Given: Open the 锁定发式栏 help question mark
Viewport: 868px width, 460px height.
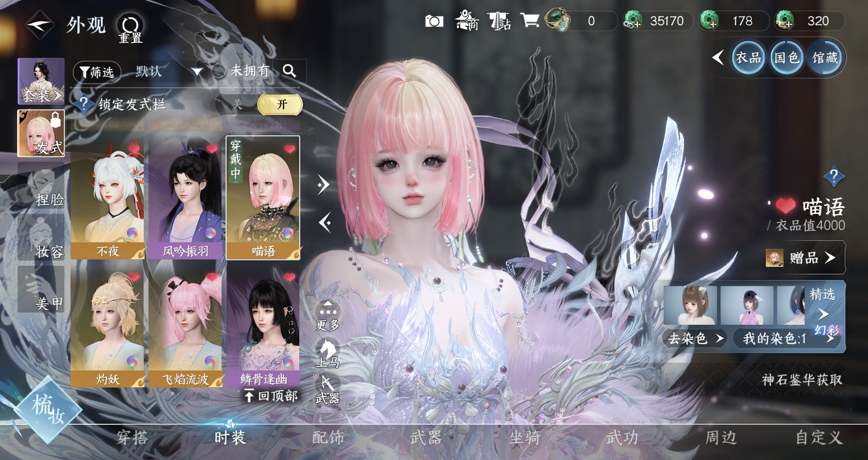Looking at the screenshot, I should pyautogui.click(x=84, y=104).
